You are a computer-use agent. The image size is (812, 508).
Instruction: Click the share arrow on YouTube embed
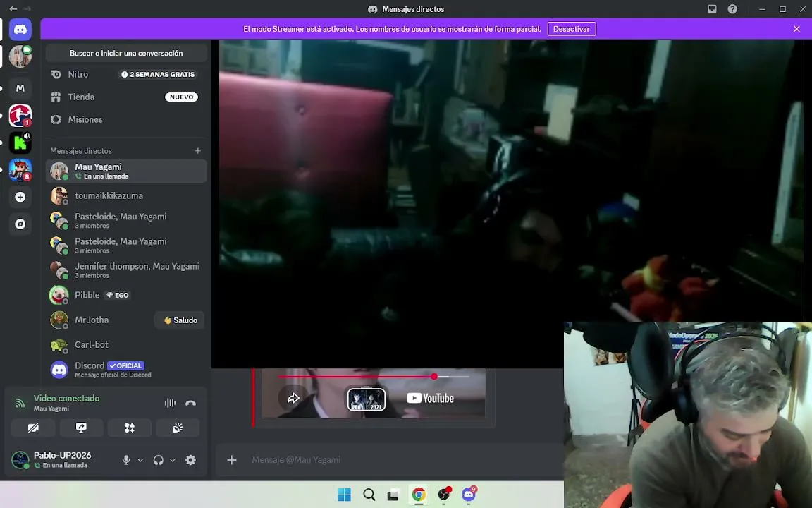[294, 398]
